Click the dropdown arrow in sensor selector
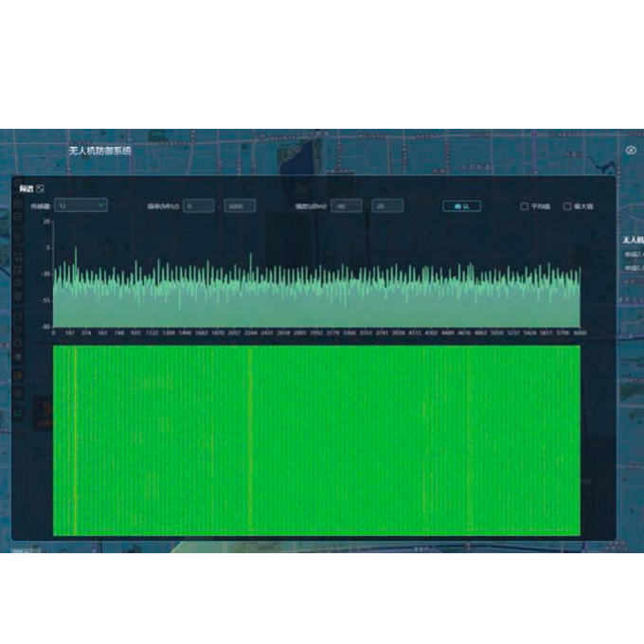The width and height of the screenshot is (644, 644). (100, 206)
